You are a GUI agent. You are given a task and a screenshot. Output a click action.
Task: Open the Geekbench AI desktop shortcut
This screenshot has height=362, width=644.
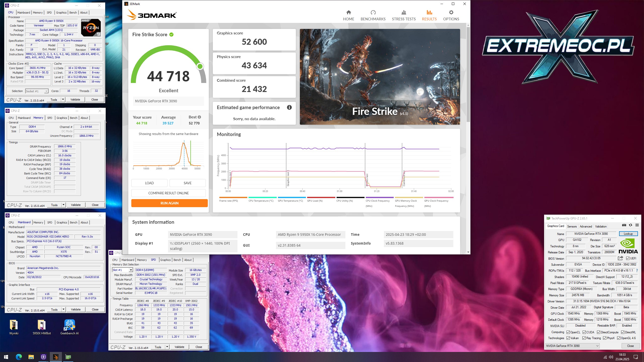click(x=69, y=327)
